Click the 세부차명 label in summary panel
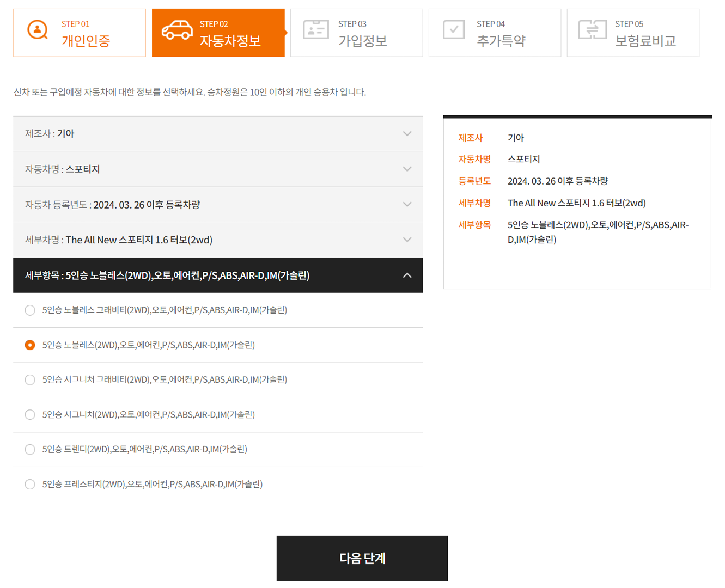The width and height of the screenshot is (725, 588). pos(474,203)
